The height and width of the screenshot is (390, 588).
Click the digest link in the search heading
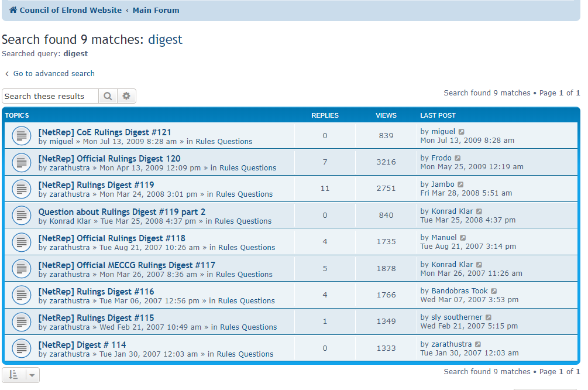[165, 40]
